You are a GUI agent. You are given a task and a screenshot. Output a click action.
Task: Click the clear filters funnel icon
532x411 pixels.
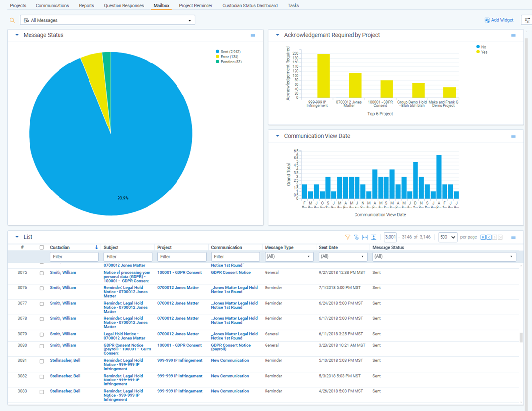click(356, 237)
